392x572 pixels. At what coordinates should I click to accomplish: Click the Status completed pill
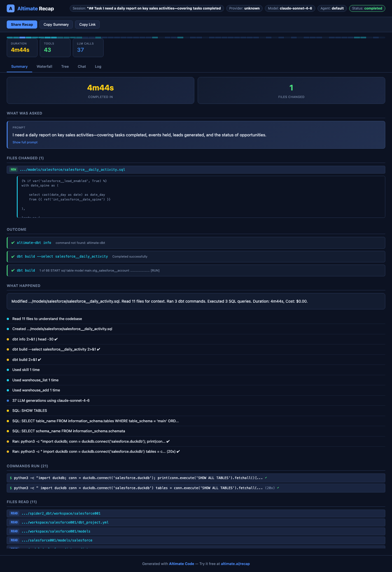coord(367,8)
